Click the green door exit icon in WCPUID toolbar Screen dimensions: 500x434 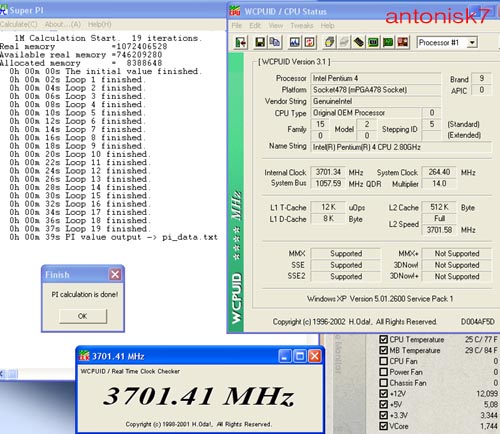coord(241,43)
